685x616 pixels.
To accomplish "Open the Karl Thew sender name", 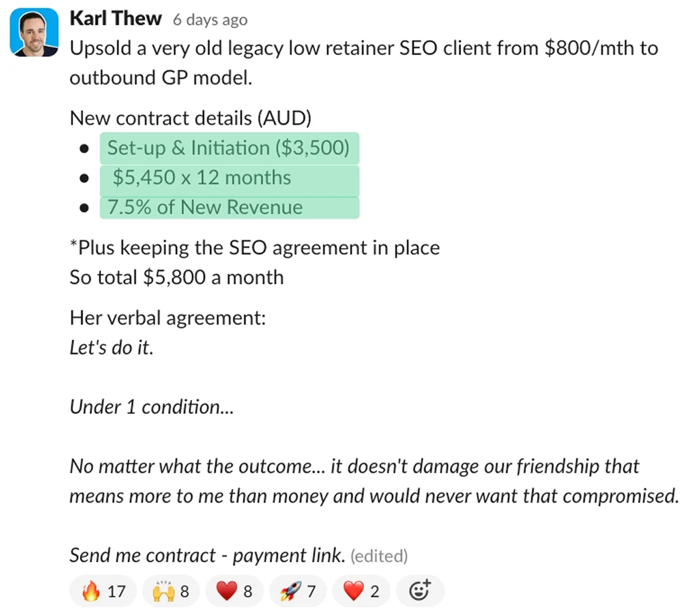I will (x=115, y=19).
